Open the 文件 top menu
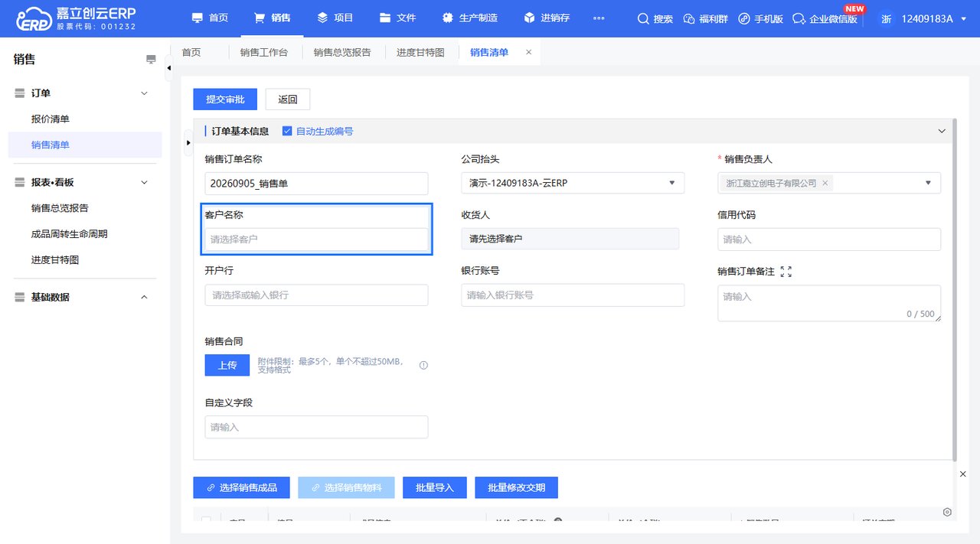 tap(397, 18)
